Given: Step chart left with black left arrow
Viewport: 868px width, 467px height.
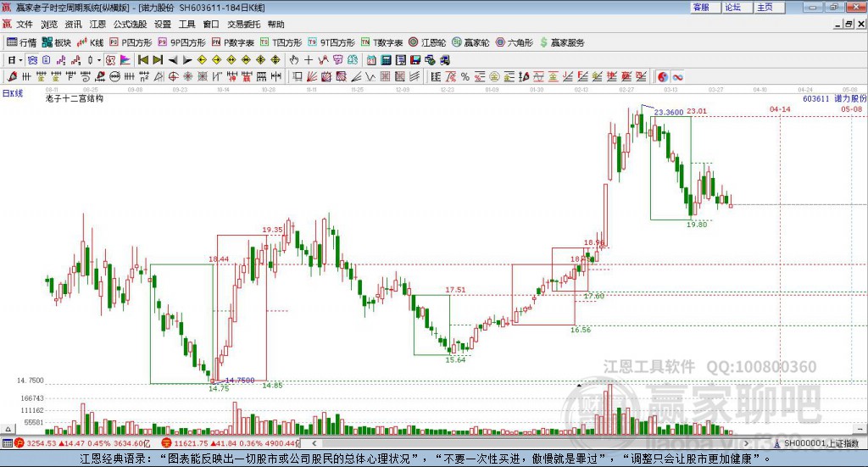Looking at the screenshot, I should tap(173, 60).
